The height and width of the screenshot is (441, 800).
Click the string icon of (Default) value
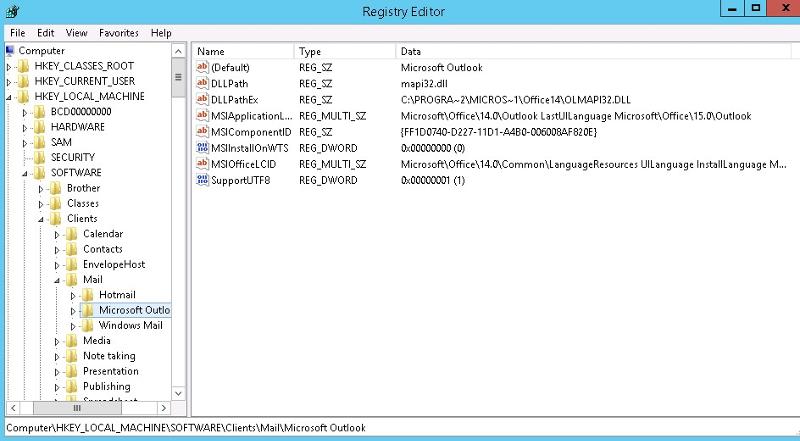(203, 67)
